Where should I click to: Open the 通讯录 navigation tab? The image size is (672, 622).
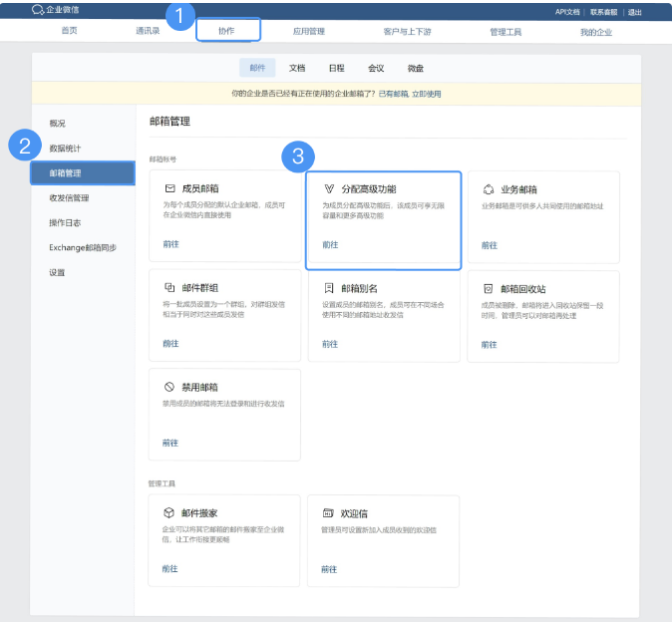pos(148,31)
